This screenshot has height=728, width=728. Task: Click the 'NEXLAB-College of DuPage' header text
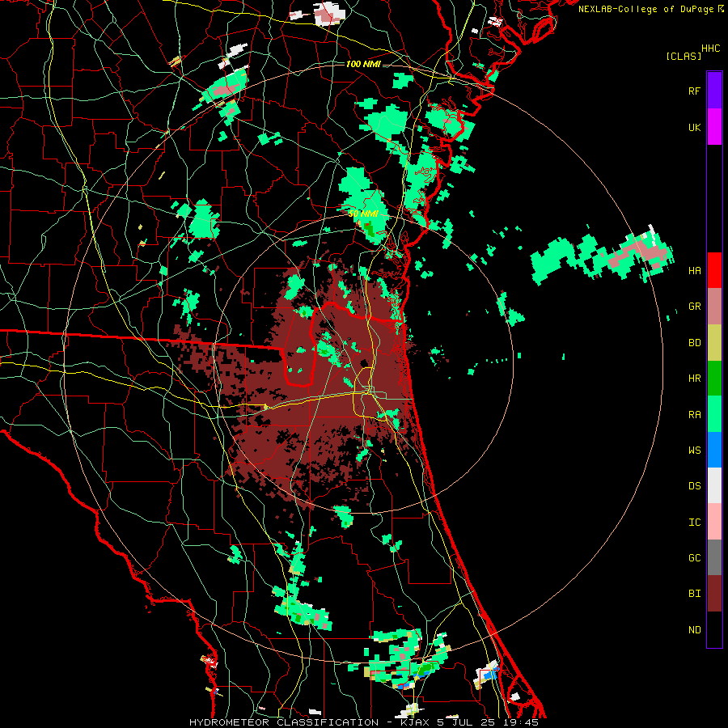point(645,9)
